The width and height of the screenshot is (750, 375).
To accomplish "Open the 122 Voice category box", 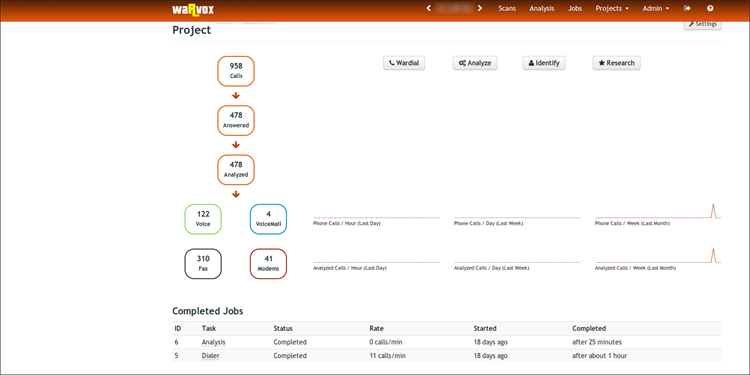I will [203, 219].
